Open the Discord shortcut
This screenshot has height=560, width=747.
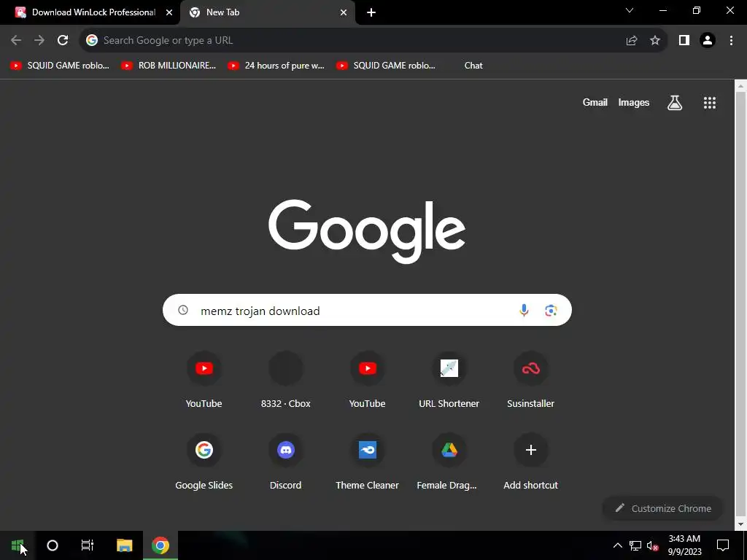286,462
